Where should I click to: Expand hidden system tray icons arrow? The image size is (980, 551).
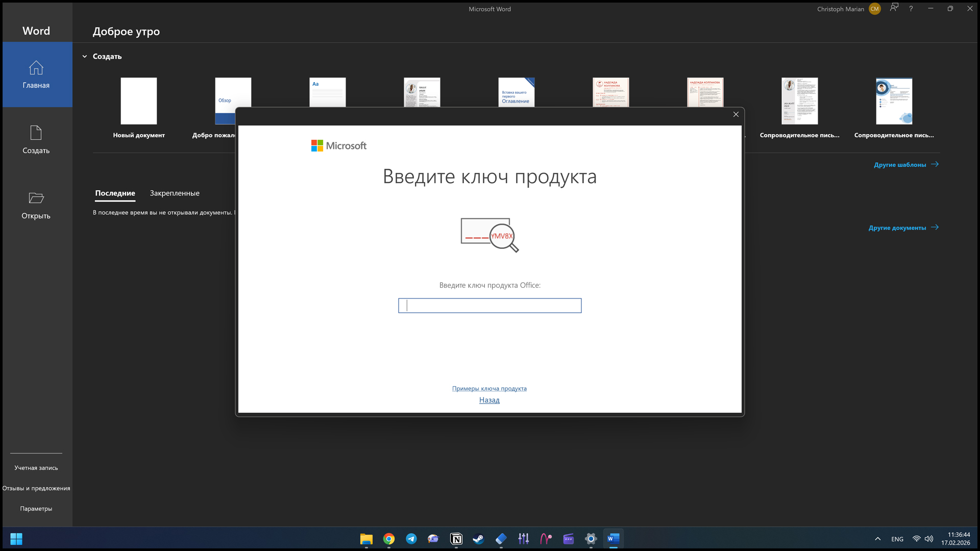[877, 539]
